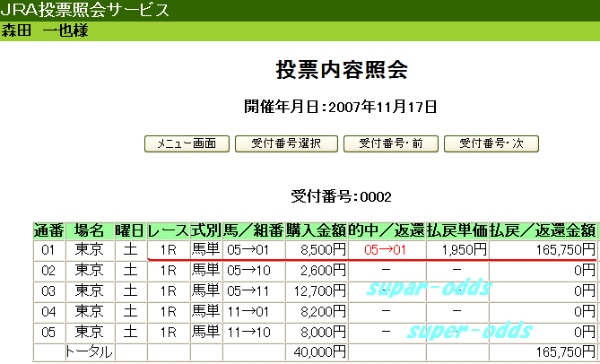The height and width of the screenshot is (364, 600).
Task: Click the payout unit price 1,950円
Action: pyautogui.click(x=465, y=250)
